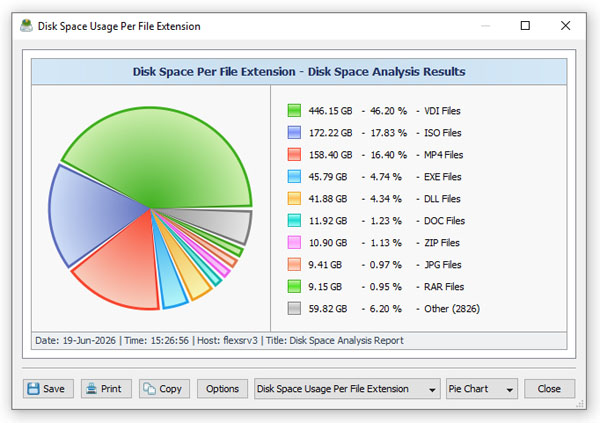Screen dimensions: 600x423
Task: Click the '158.40 GB' value
Action: click(330, 155)
